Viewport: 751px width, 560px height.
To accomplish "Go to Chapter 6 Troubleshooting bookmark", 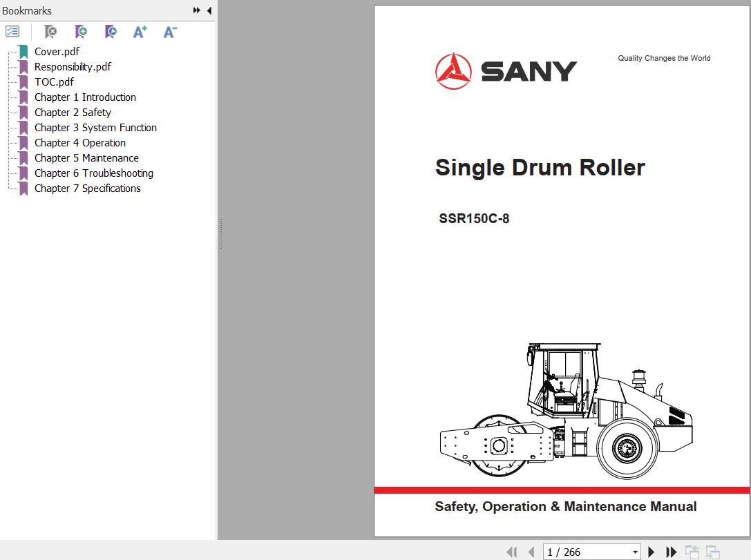I will tap(94, 173).
